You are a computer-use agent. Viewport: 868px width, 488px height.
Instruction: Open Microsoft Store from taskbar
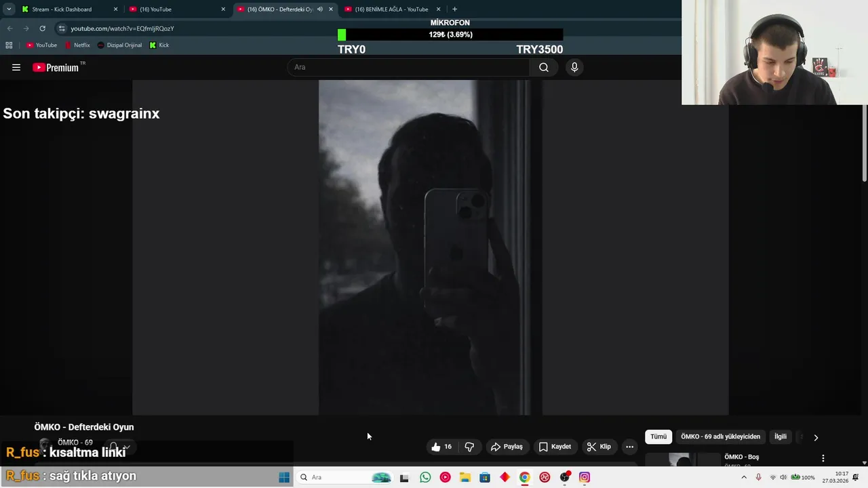click(x=485, y=477)
